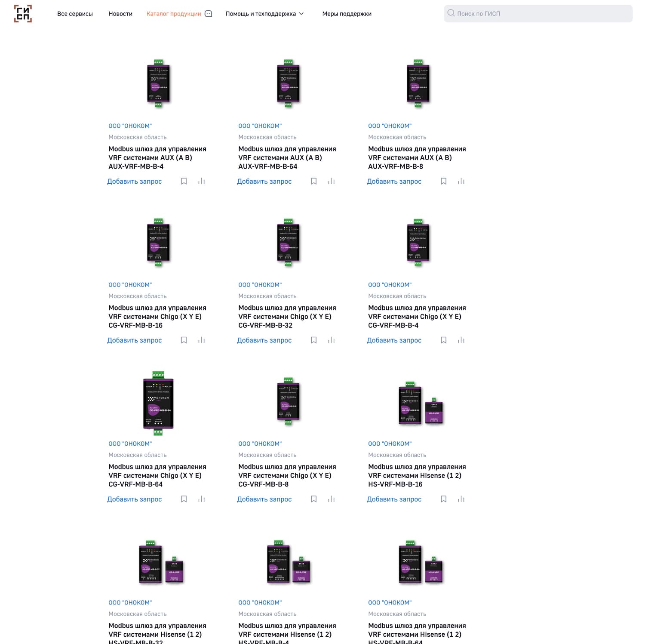Add CG-VRF-MB-B-4 to comparison
Image resolution: width=645 pixels, height=644 pixels.
coord(461,340)
